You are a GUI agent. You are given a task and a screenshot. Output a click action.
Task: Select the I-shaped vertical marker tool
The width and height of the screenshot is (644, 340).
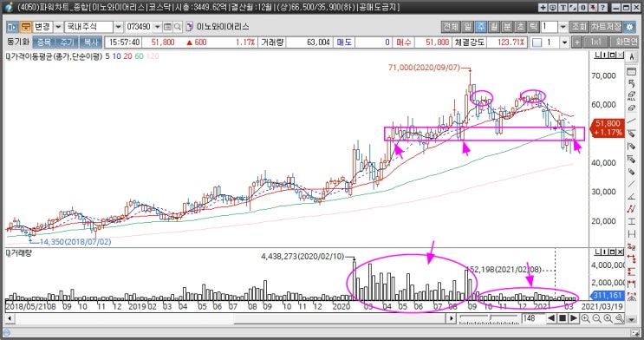(x=631, y=221)
